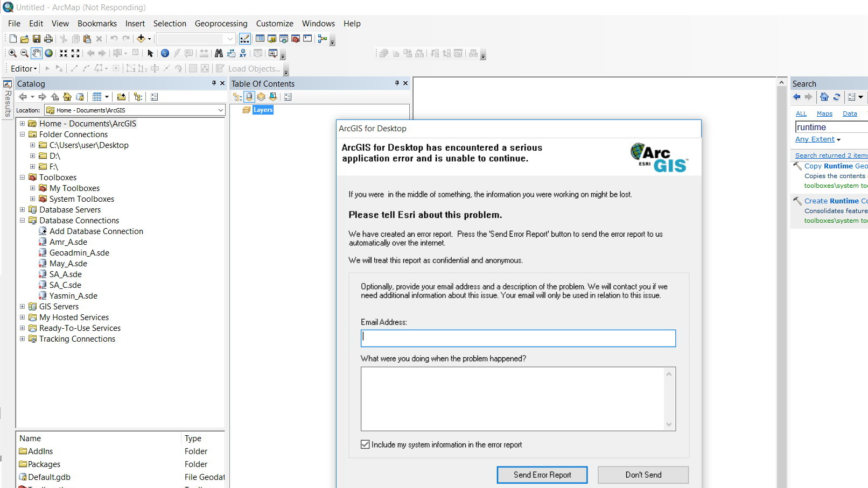This screenshot has width=868, height=488.
Task: Collapse the Folder Connections tree node
Action: click(23, 134)
